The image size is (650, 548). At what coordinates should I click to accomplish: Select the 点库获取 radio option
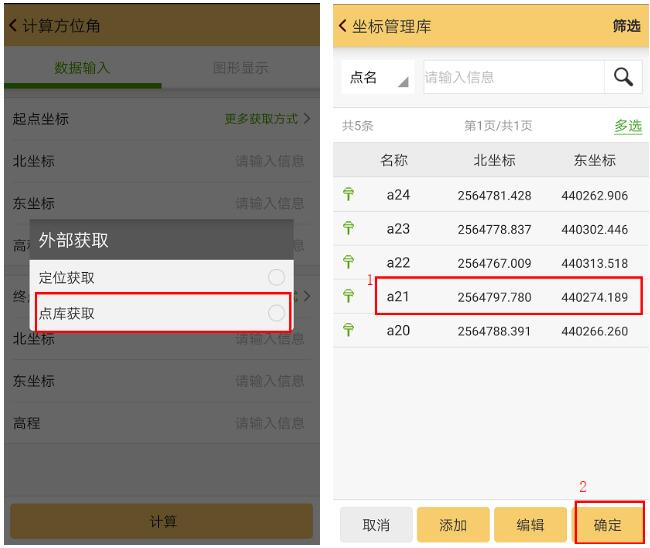click(276, 313)
